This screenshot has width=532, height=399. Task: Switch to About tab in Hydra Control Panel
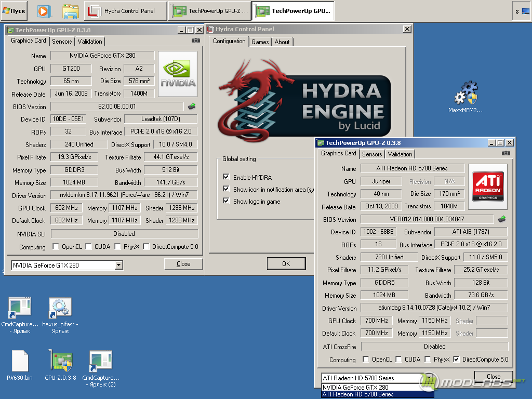282,42
